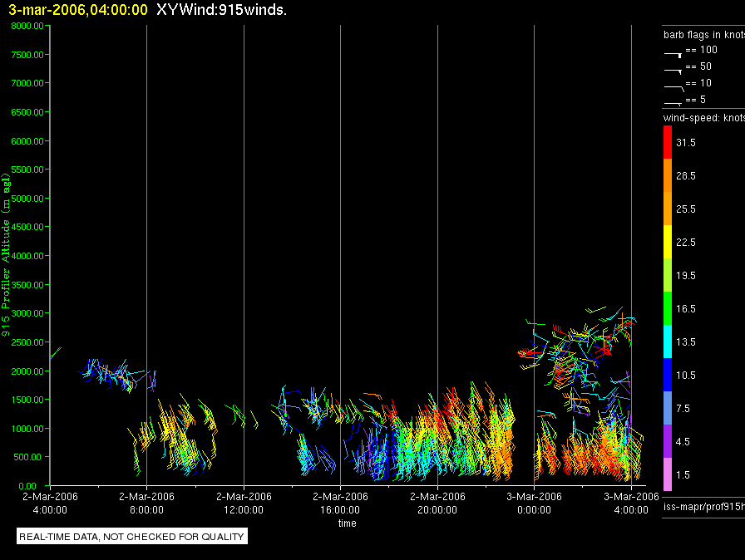Click the 3000.00 altitude tick label
The width and height of the screenshot is (745, 560).
click(x=27, y=313)
